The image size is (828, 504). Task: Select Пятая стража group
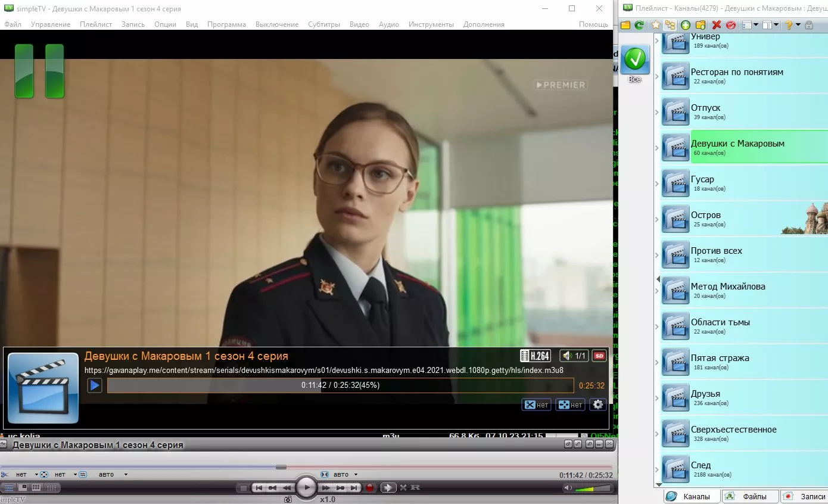(x=745, y=362)
